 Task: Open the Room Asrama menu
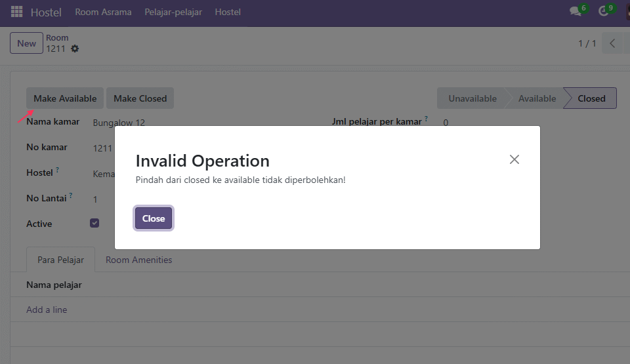[x=103, y=12]
